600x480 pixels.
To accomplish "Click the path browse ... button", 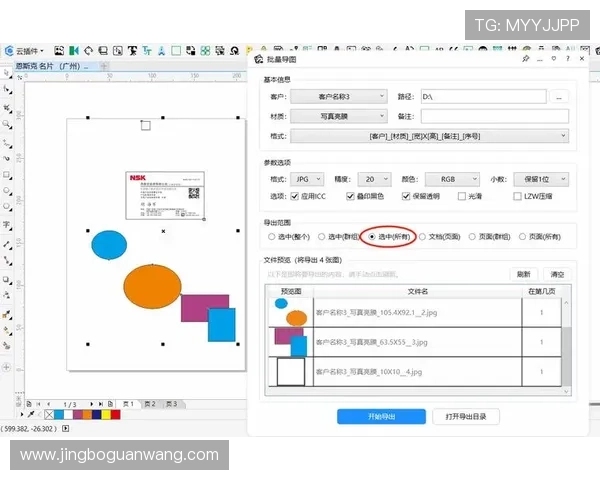I will 559,96.
